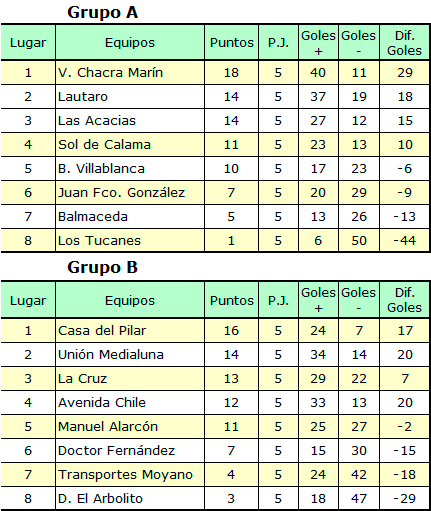
Task: Select the Unión Medialuna team cell
Action: click(x=130, y=354)
